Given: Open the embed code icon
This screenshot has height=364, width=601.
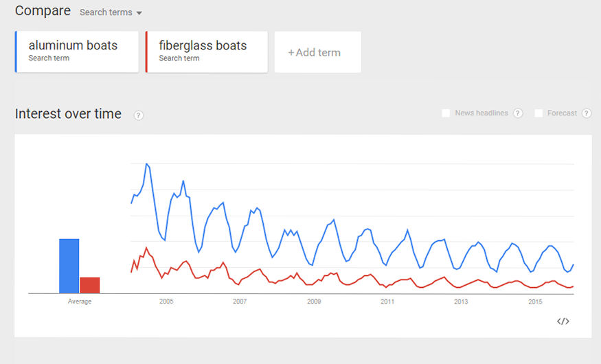Looking at the screenshot, I should (563, 321).
